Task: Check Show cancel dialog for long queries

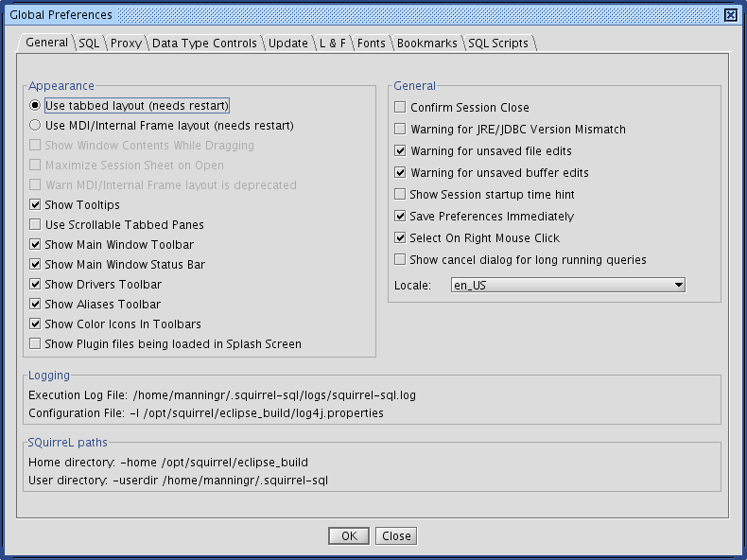Action: coord(400,260)
